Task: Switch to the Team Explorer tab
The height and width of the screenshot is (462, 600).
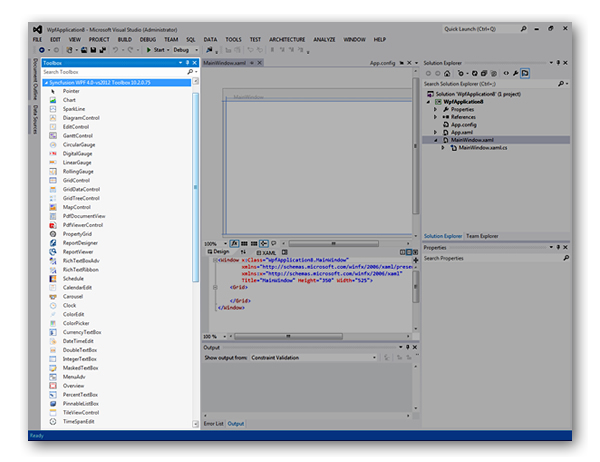Action: pyautogui.click(x=482, y=236)
